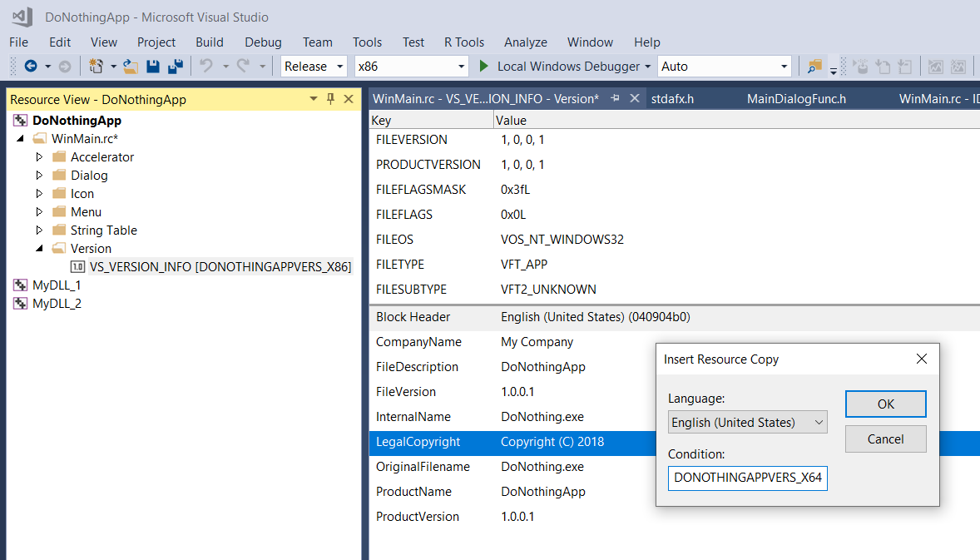Click the Undo arrow icon
980x560 pixels.
(206, 67)
